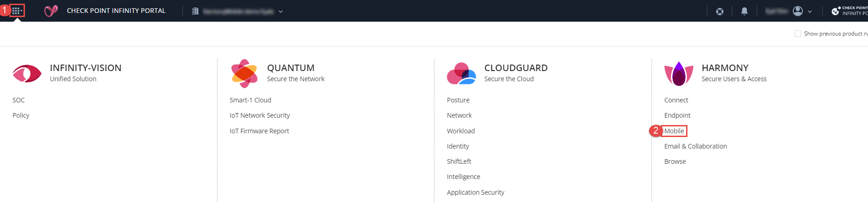Screen dimensions: 868x215
Task: Enable Show previous product names checkbox
Action: click(x=797, y=34)
